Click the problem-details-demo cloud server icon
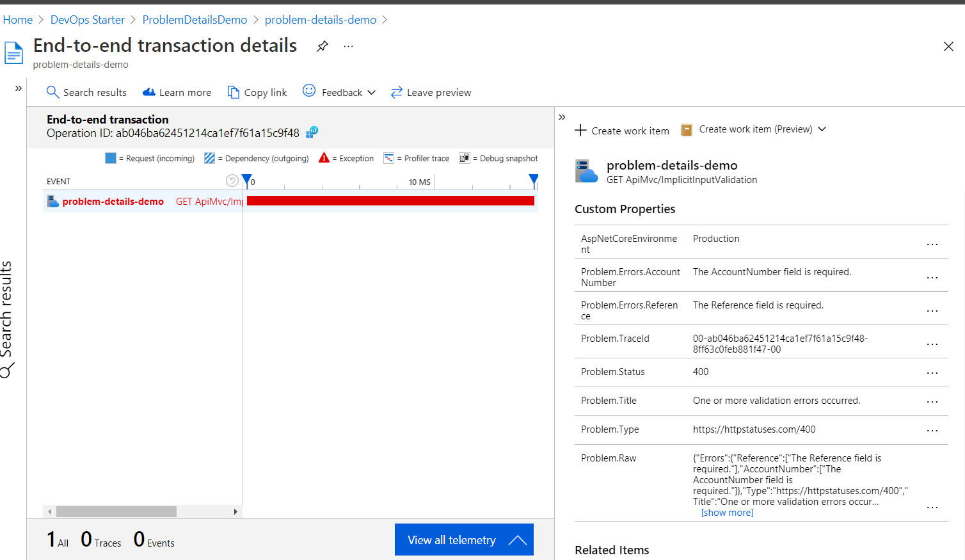The width and height of the screenshot is (965, 560). 587,172
